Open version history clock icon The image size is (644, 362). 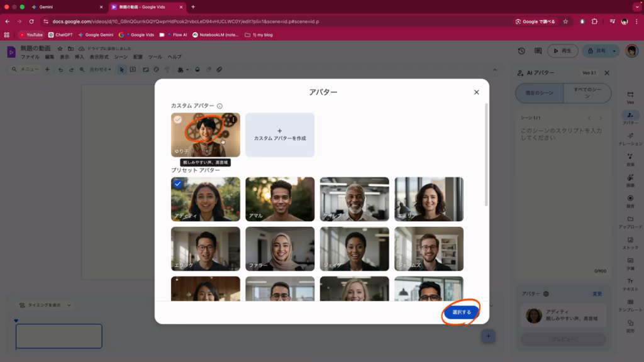click(521, 51)
